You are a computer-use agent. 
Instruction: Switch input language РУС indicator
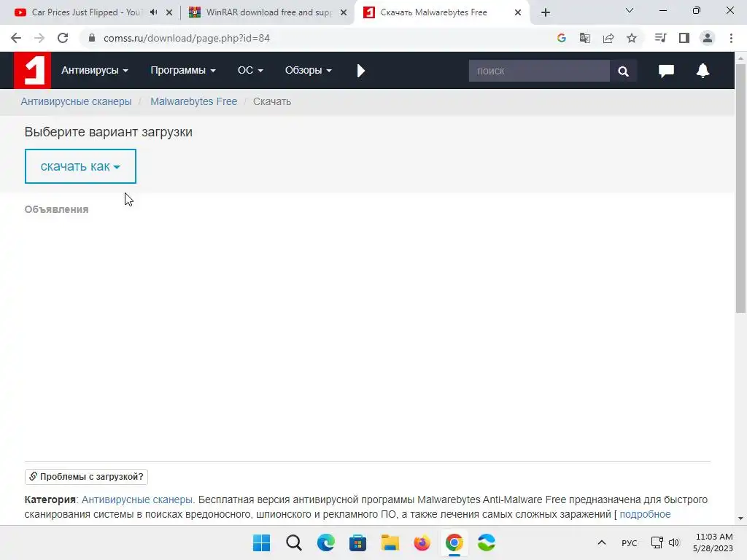630,542
